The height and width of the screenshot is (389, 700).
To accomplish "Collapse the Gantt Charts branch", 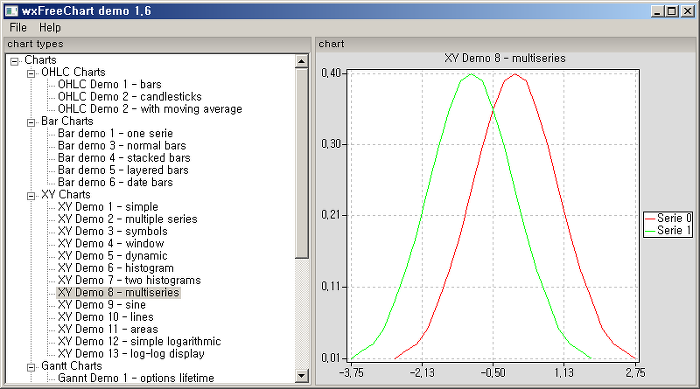I will pos(31,367).
